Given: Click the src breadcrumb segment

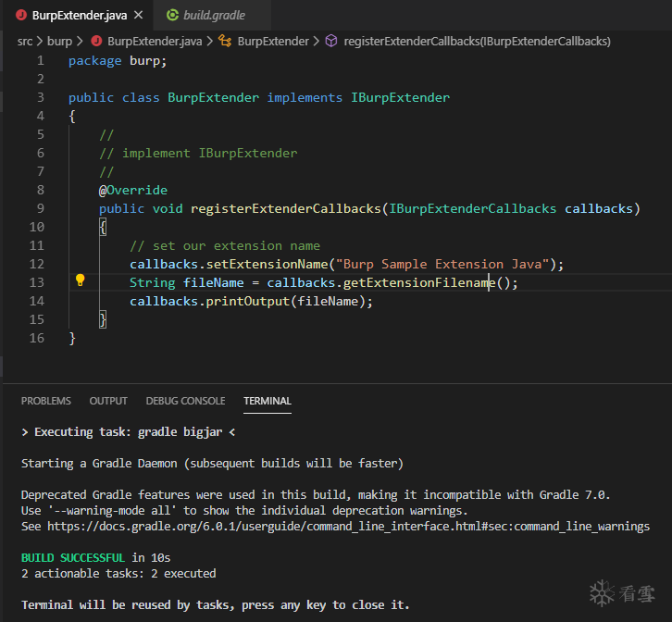Looking at the screenshot, I should pyautogui.click(x=25, y=41).
